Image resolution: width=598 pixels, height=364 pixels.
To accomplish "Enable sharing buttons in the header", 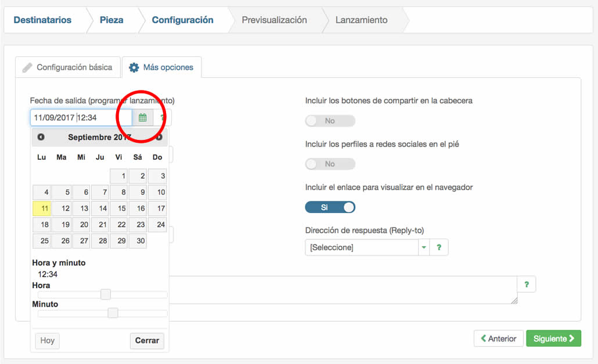I will click(330, 120).
